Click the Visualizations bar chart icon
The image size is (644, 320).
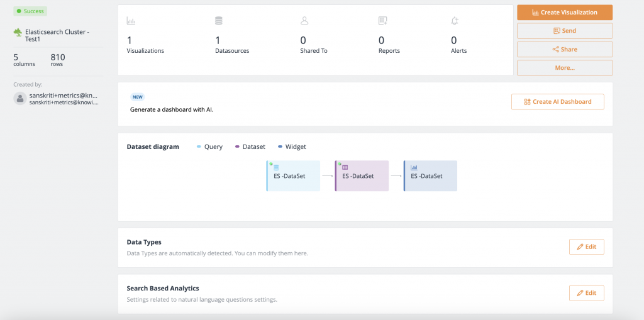click(x=131, y=21)
